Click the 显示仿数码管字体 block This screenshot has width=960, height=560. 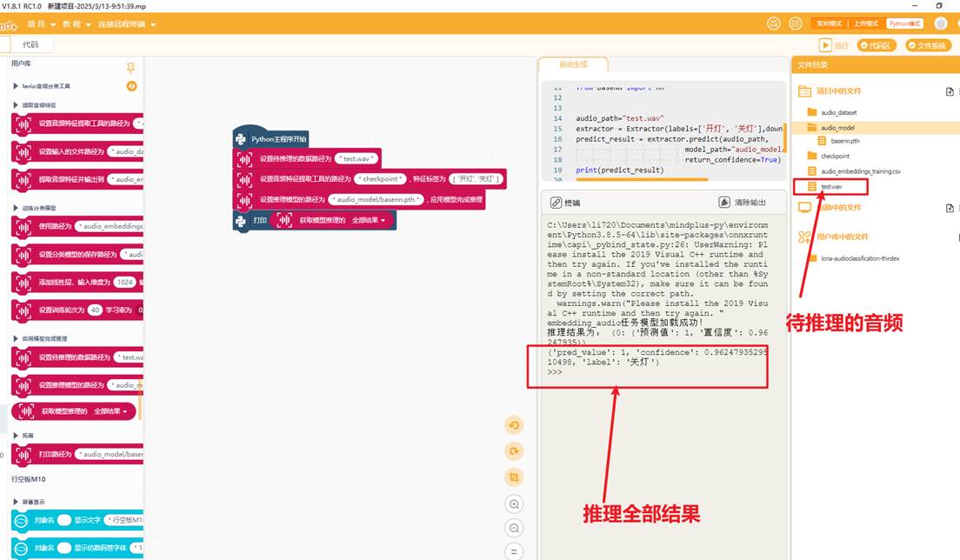[x=77, y=548]
